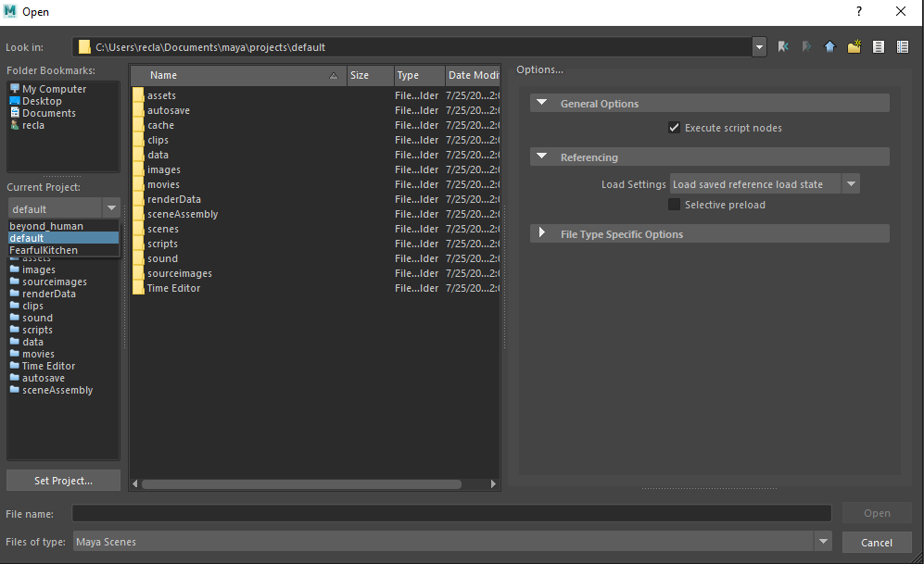Click the Look in path field
Screen dimensions: 924x564
(x=411, y=47)
